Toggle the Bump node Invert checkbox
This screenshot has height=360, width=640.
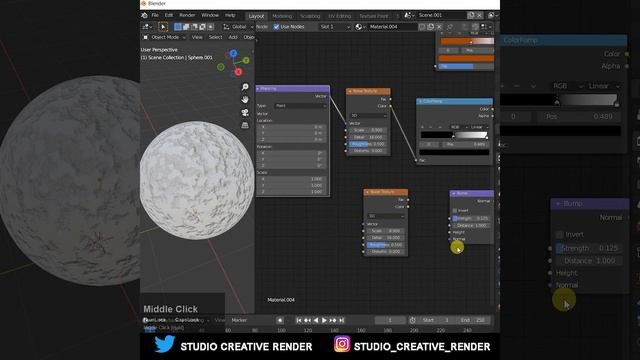click(x=455, y=211)
